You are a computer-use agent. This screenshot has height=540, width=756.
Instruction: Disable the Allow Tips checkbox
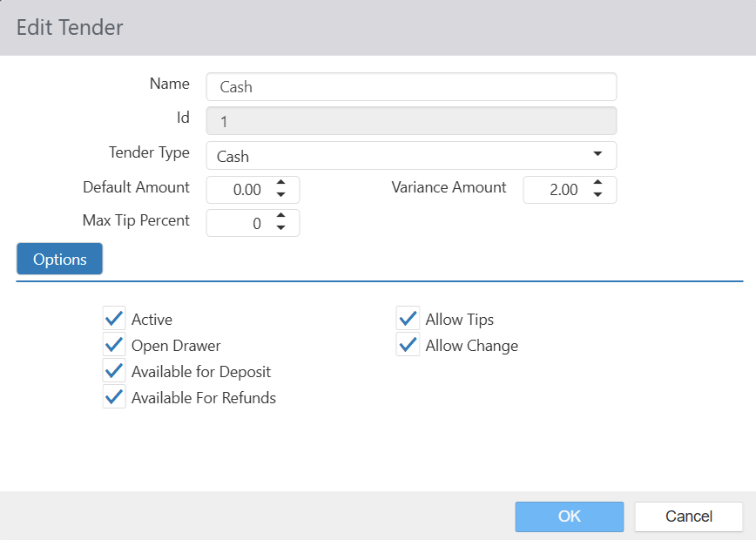(408, 319)
